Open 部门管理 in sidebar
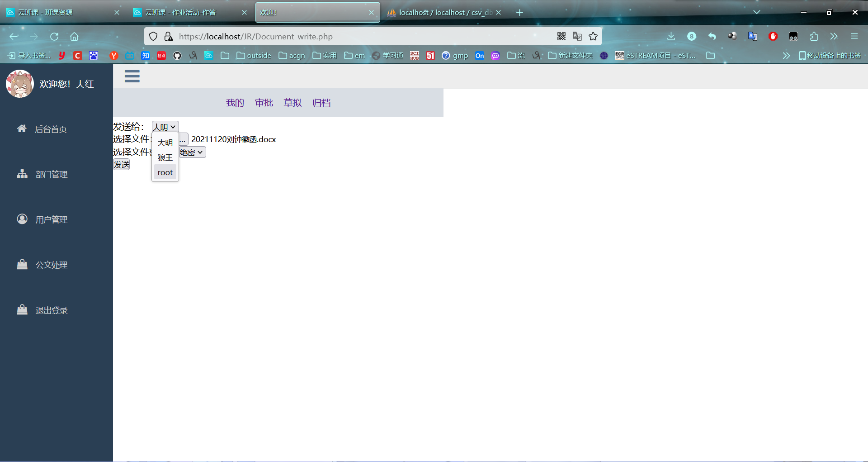The width and height of the screenshot is (868, 462). (52, 175)
